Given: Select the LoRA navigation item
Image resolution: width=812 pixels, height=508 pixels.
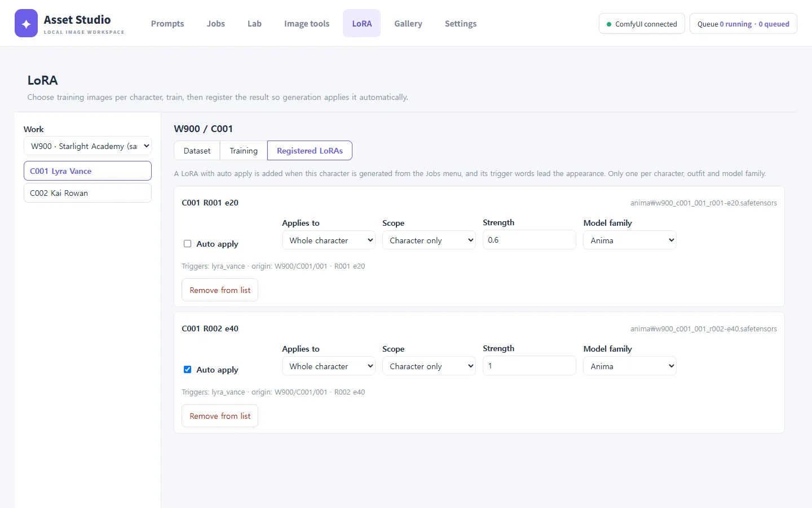Looking at the screenshot, I should [362, 24].
